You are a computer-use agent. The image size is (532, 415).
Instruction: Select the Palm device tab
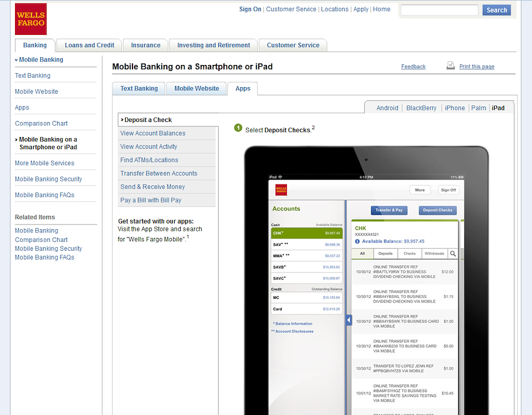point(478,108)
